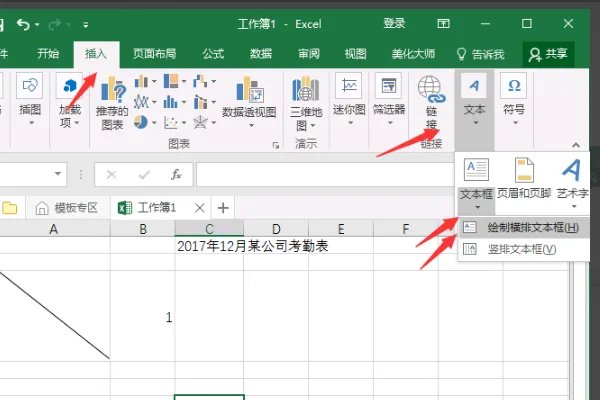This screenshot has height=400, width=600.
Task: Insert a waterfall or stock chart
Action: (200, 81)
